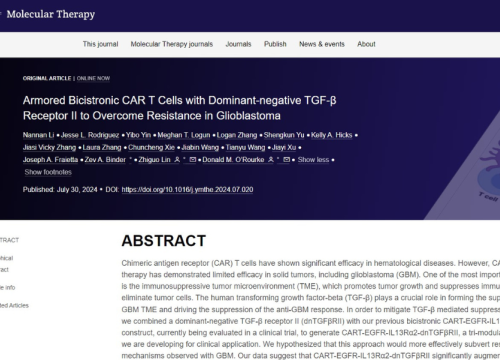
Task: Open the Molecular Therapy logo homepage
Action: [51, 14]
